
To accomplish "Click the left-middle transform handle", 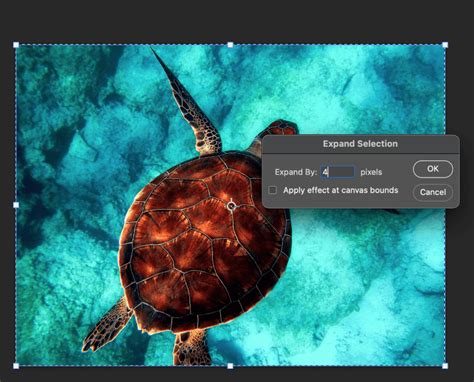I will pyautogui.click(x=16, y=205).
